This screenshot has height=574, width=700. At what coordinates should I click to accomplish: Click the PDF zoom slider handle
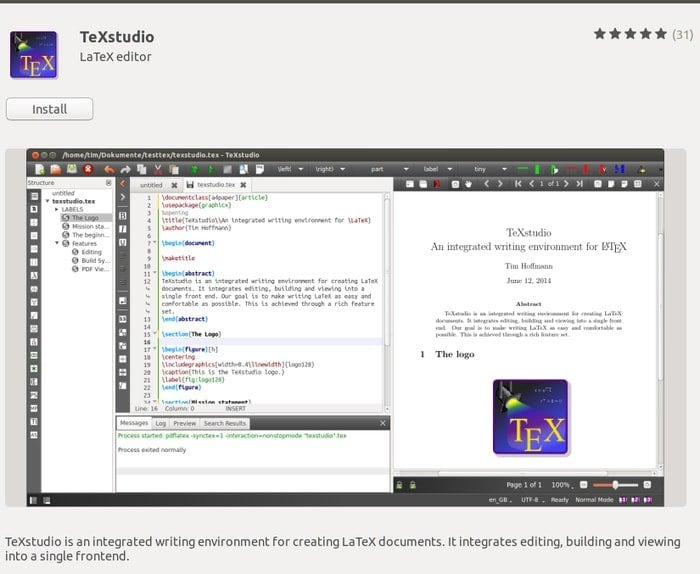tap(616, 485)
